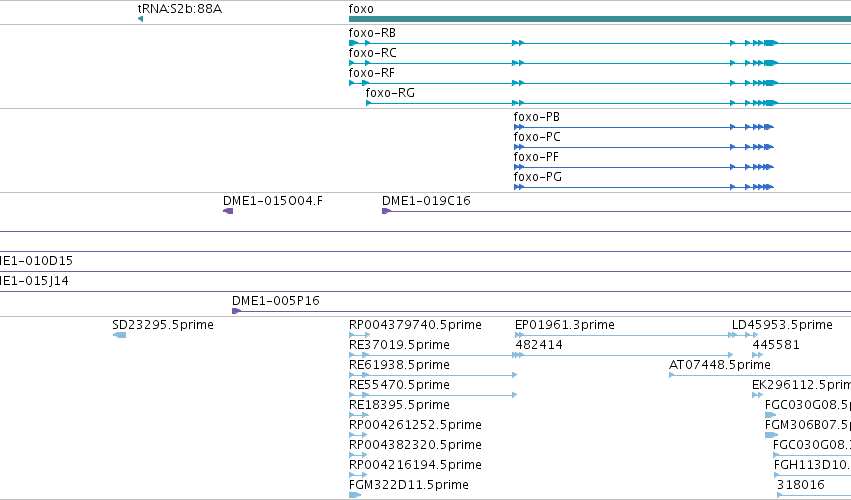
Task: Click the AT07448.5prime EST label
Action: pos(720,365)
